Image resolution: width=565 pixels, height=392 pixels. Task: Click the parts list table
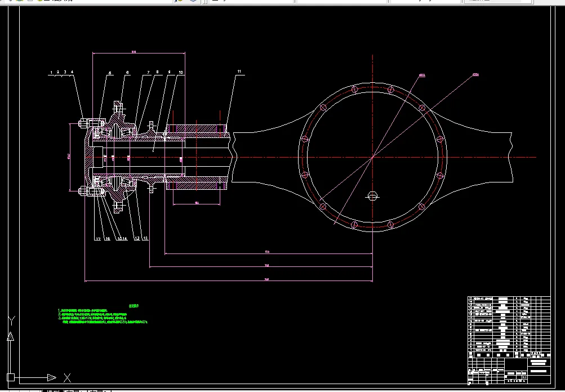509,327
